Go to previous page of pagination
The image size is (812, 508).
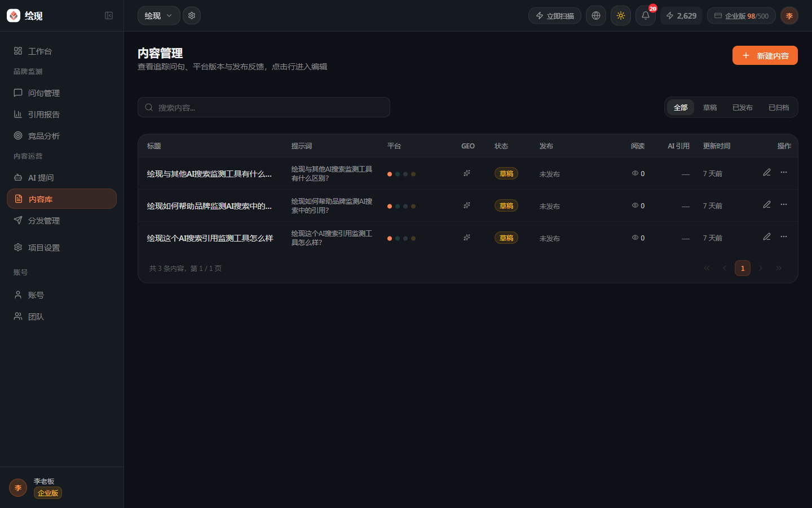(725, 268)
